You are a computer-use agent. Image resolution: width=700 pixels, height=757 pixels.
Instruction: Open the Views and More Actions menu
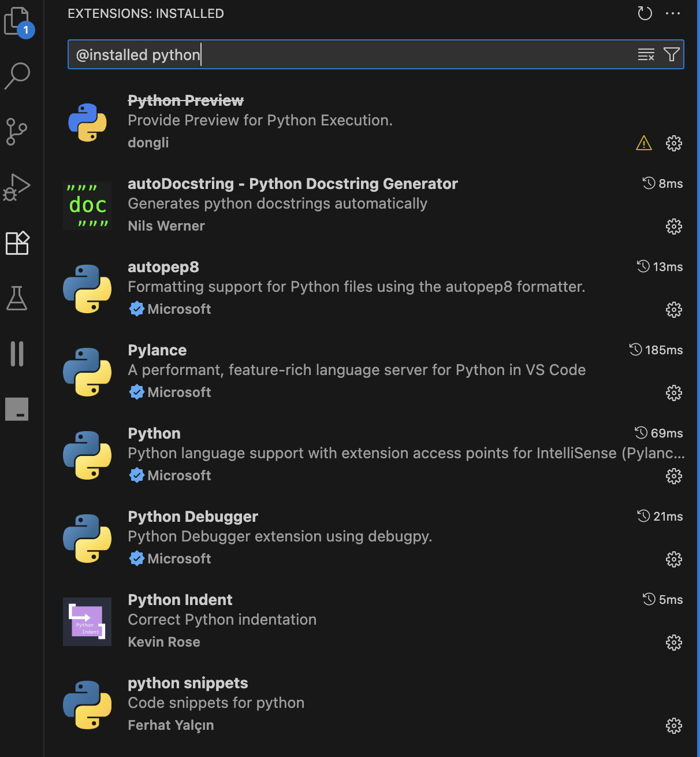[x=673, y=13]
